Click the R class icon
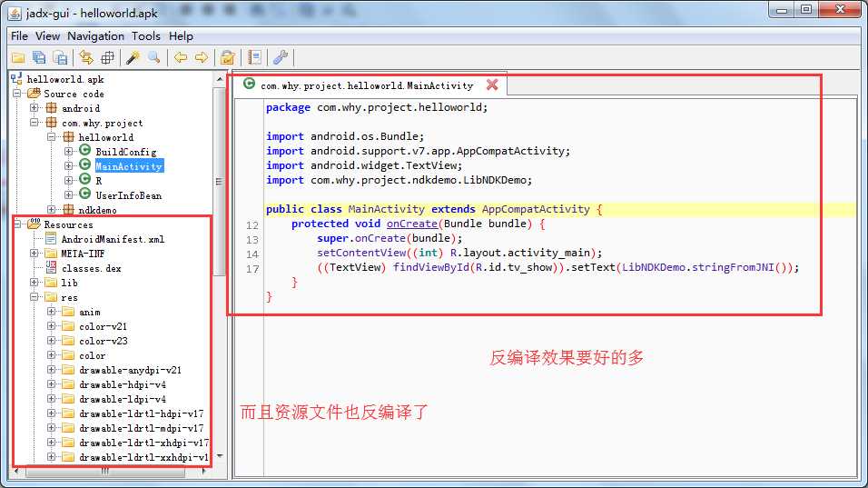Screen dimensions: 868x488 tap(84, 179)
